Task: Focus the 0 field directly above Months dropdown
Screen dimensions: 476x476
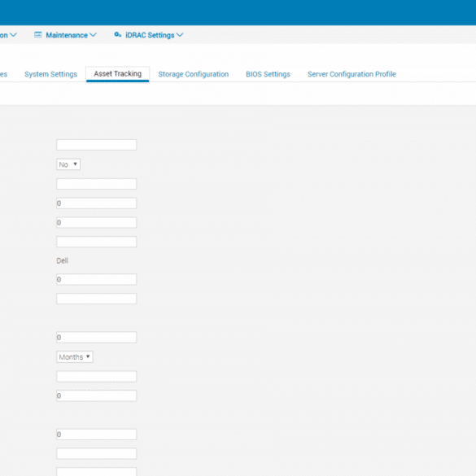Action: (97, 337)
